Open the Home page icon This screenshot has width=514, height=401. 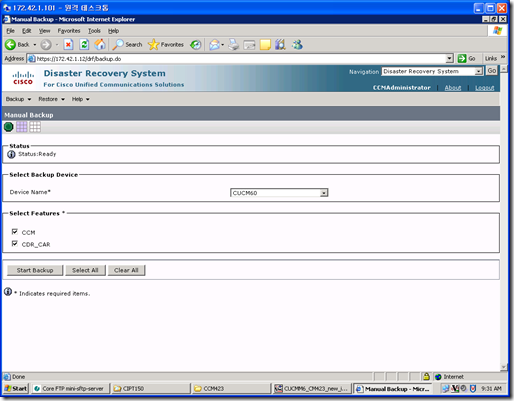point(100,44)
